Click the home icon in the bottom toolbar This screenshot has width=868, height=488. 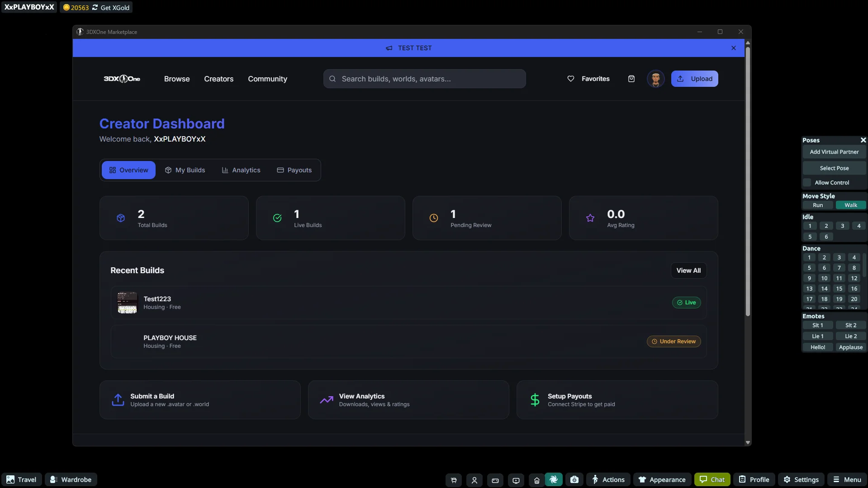[537, 480]
